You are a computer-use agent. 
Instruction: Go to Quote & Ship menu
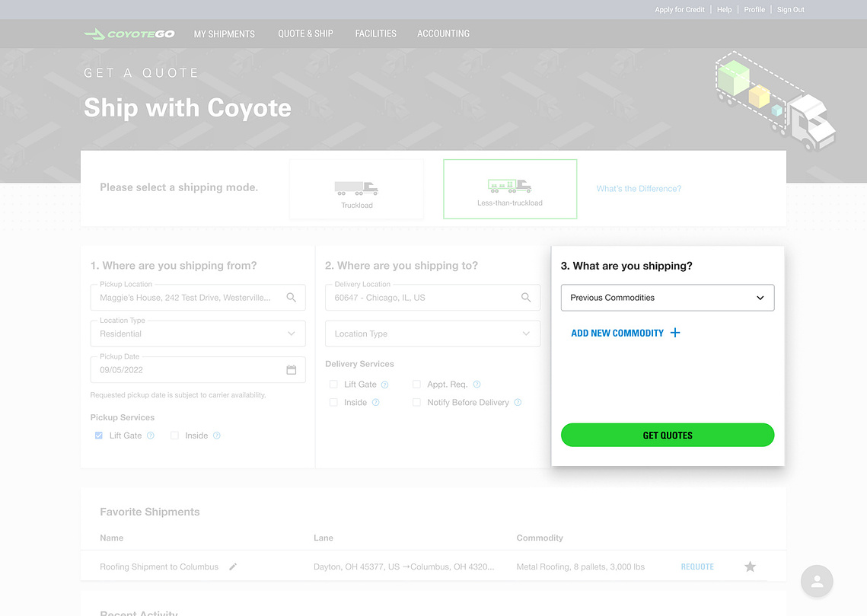click(306, 34)
